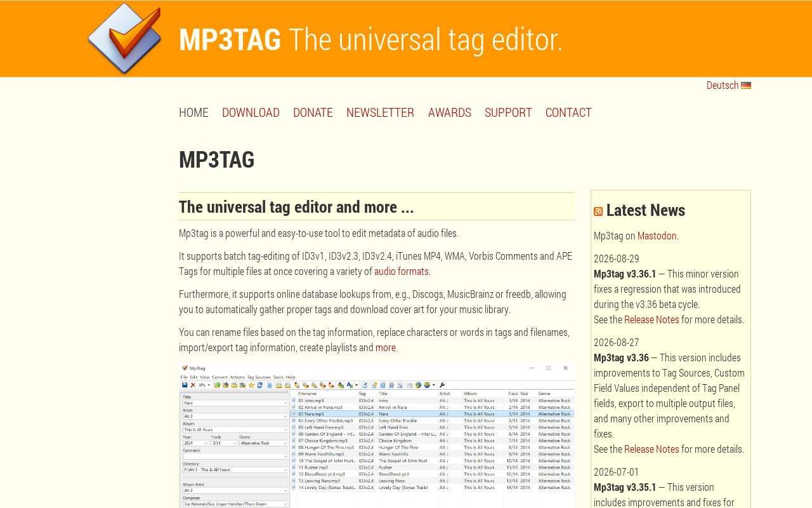The height and width of the screenshot is (508, 812).
Task: Click the 'MP3TAG The universal tag editor.' banner title
Action: 370,39
